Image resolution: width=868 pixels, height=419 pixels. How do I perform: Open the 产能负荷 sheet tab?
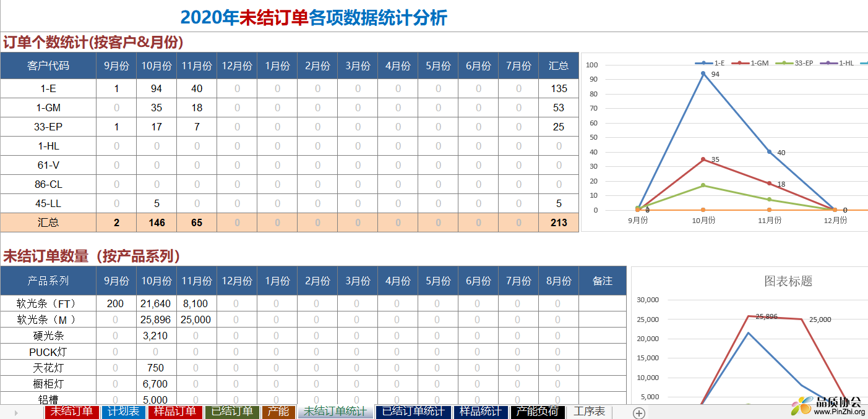tap(538, 412)
